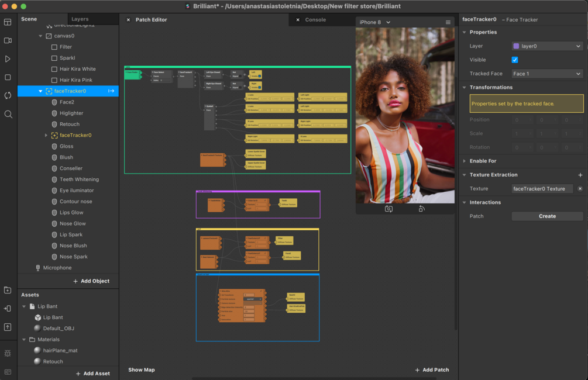588x380 pixels.
Task: Click the layer0 purple color swatch
Action: click(x=516, y=46)
